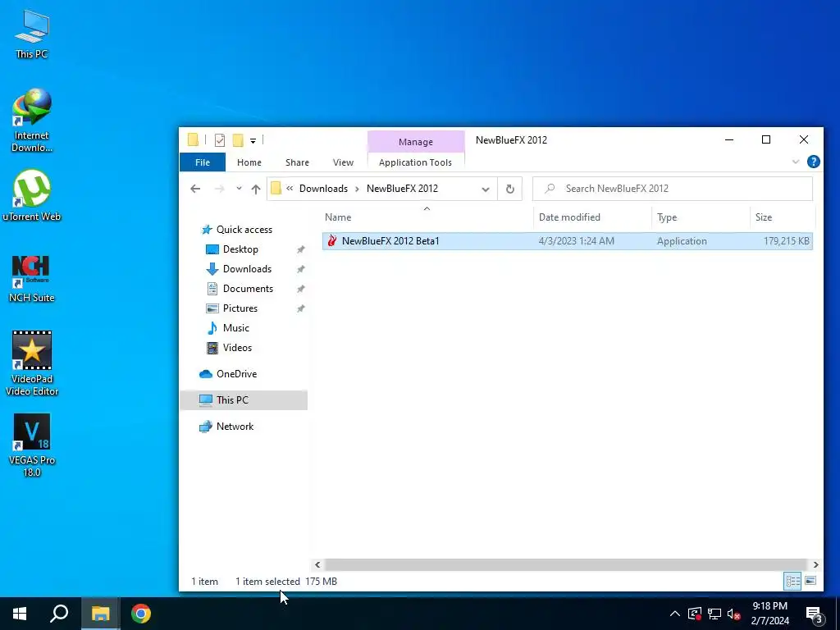Screen dimensions: 840x630
Task: Click File Explorer taskbar icon
Action: pos(100,614)
